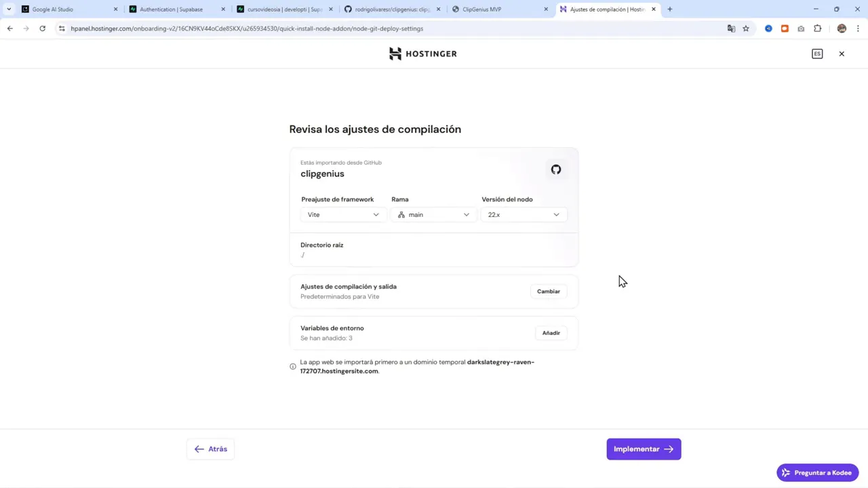Click the Implementar button
This screenshot has width=868, height=488.
(643, 449)
